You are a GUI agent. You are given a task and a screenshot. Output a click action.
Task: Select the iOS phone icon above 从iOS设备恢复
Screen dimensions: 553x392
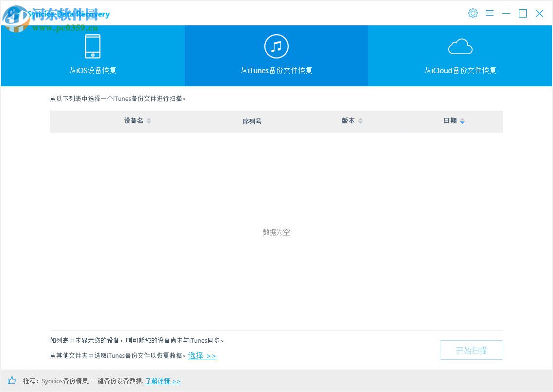tap(93, 45)
